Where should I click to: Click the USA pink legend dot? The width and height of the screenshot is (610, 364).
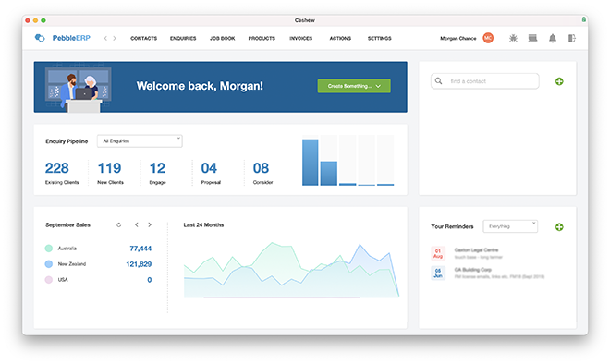(49, 280)
